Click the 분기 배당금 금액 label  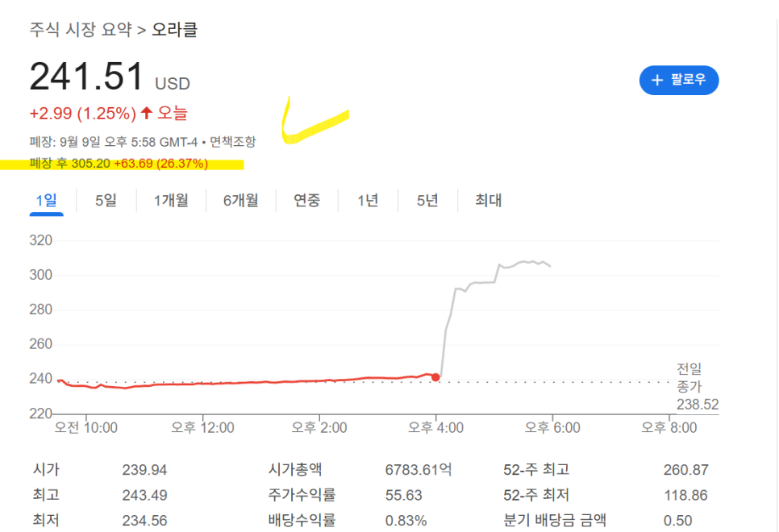coord(555,521)
